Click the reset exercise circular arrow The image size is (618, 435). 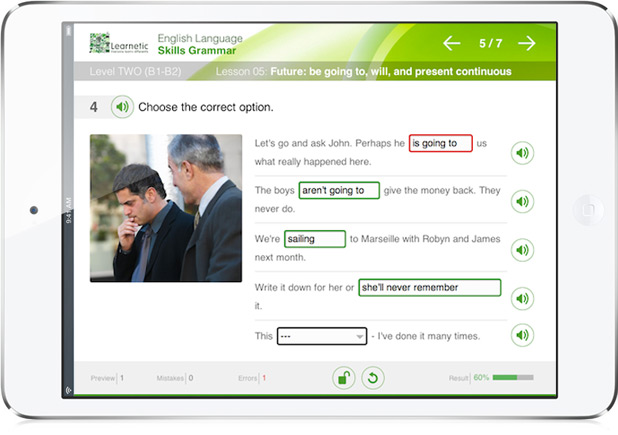pyautogui.click(x=372, y=378)
